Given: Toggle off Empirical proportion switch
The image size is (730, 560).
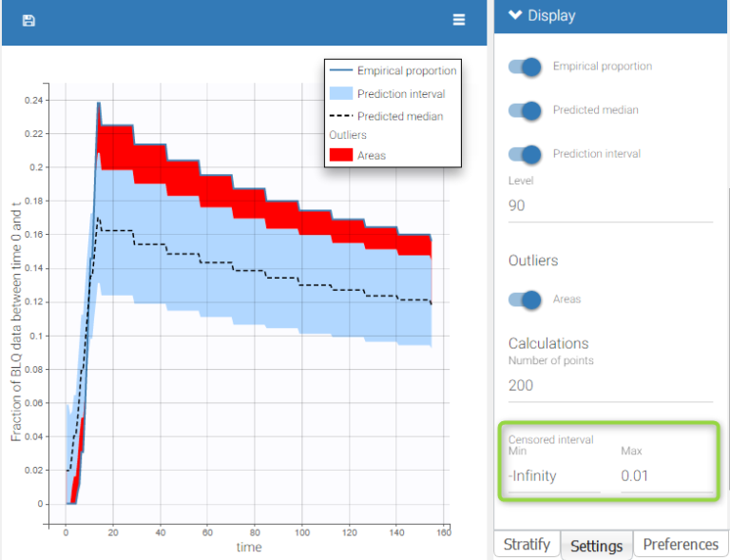Looking at the screenshot, I should 525,67.
